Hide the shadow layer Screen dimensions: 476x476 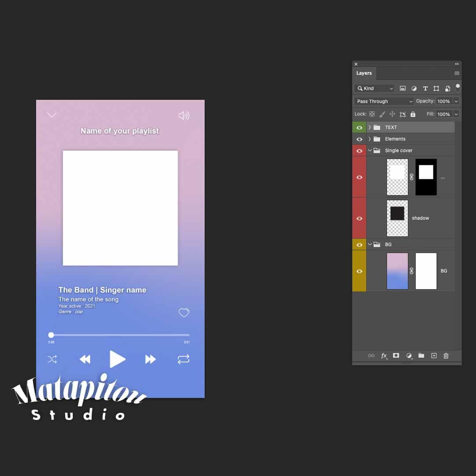coord(359,217)
